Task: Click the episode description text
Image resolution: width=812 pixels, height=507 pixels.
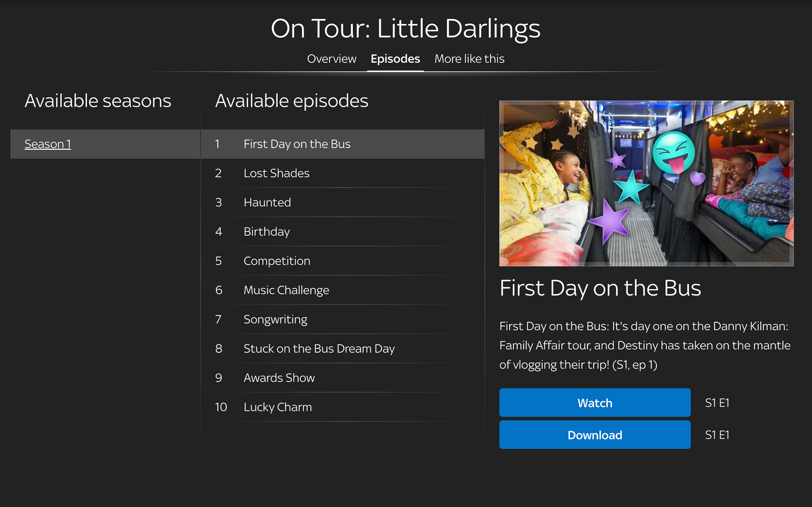Action: [x=645, y=345]
